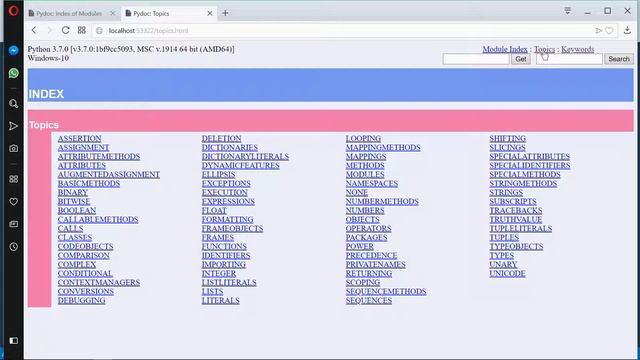Open Speed Dial grid icon in sidebar
Screen dimensions: 640x360
click(x=13, y=179)
